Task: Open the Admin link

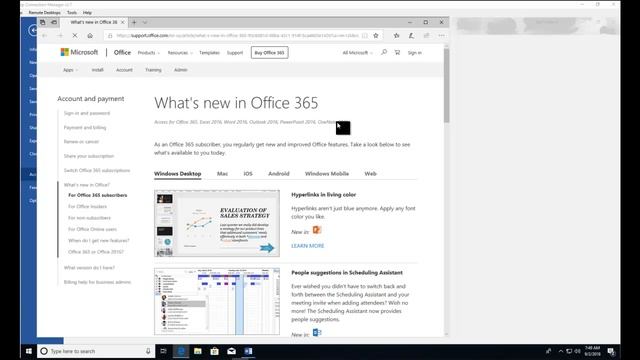Action: 180,70
